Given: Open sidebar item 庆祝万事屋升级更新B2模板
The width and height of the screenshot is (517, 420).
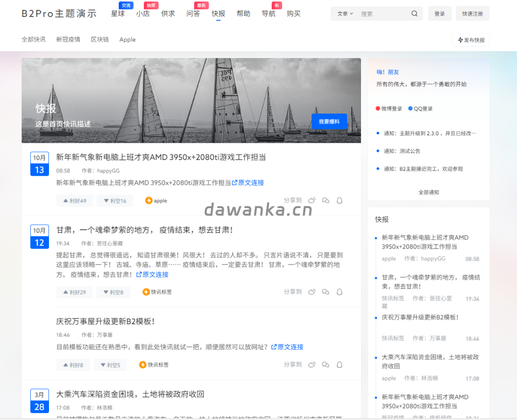Looking at the screenshot, I should coord(420,317).
